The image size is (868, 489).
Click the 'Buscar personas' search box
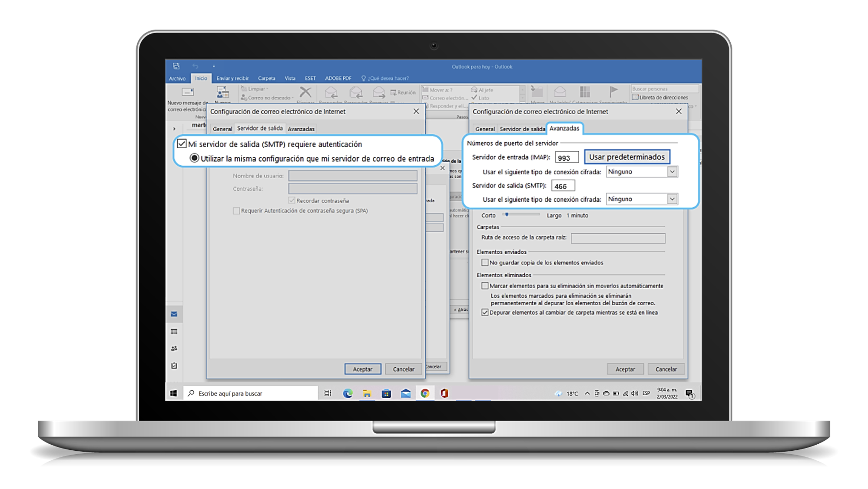pyautogui.click(x=664, y=89)
